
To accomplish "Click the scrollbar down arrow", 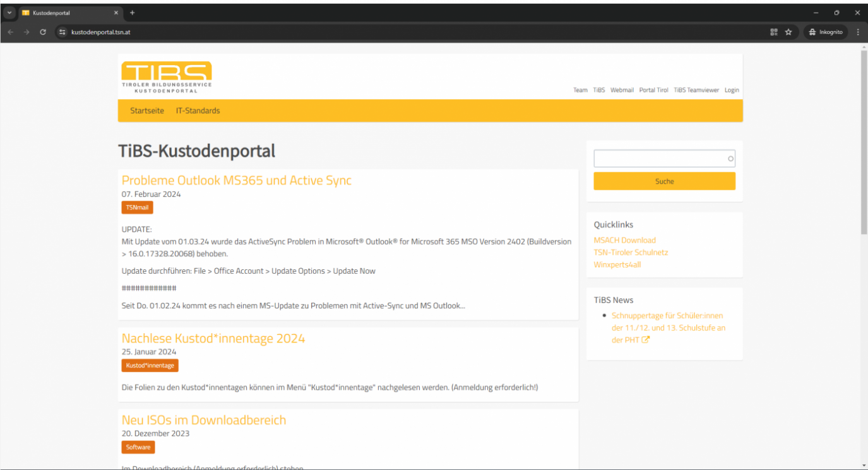I will pos(863,465).
